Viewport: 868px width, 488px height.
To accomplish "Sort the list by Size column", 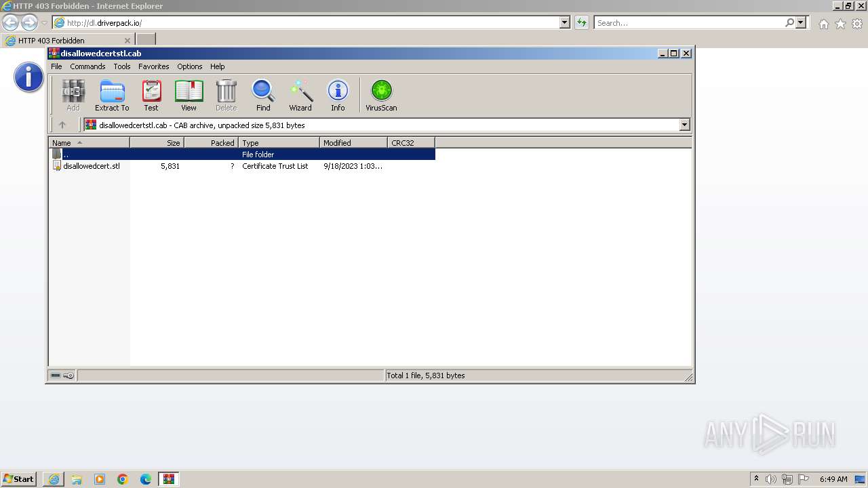I will (157, 143).
